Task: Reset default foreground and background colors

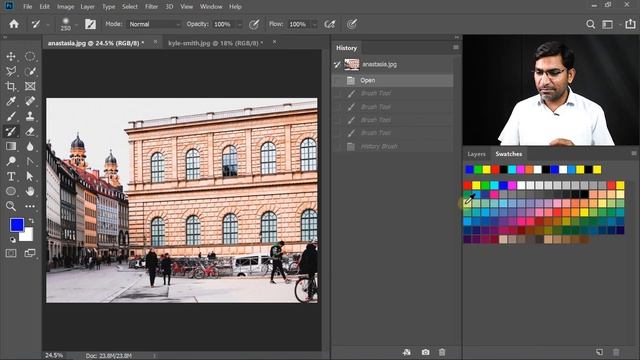Action: click(13, 240)
